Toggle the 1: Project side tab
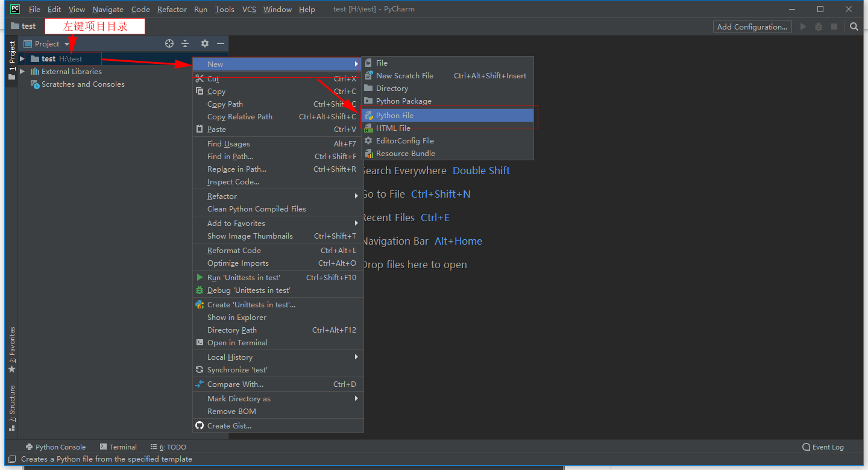The width and height of the screenshot is (868, 470). coord(11,61)
